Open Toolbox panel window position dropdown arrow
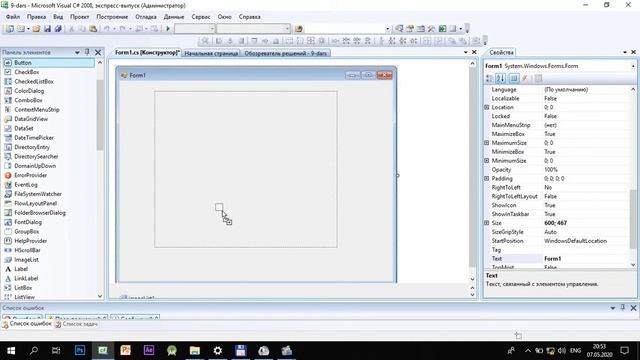 (x=77, y=52)
